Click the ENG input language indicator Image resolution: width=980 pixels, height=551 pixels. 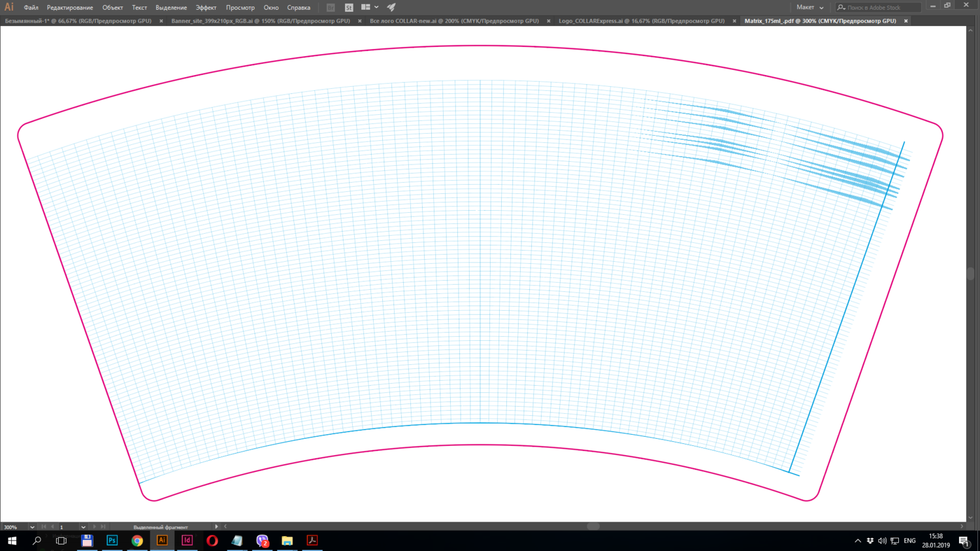[909, 541]
